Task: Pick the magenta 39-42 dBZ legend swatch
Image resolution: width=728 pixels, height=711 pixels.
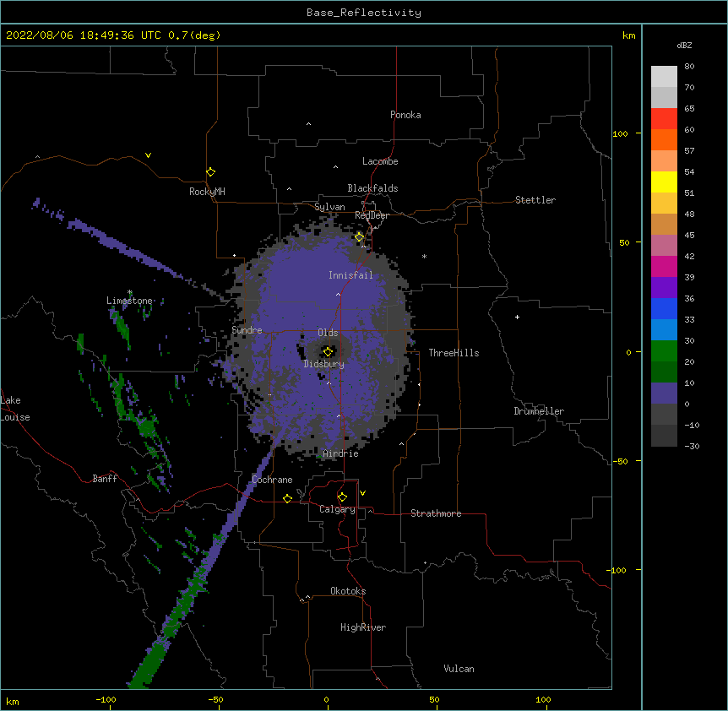Action: tap(664, 266)
